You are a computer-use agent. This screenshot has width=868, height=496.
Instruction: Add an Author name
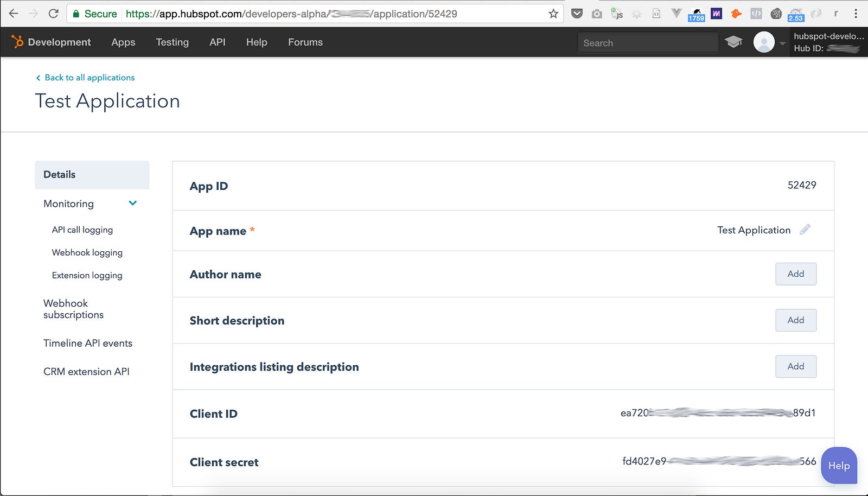pyautogui.click(x=796, y=274)
